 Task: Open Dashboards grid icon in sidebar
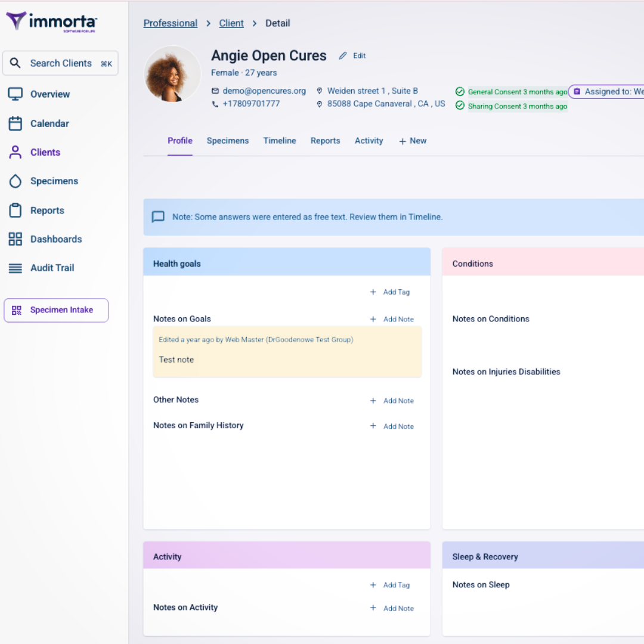click(x=16, y=239)
